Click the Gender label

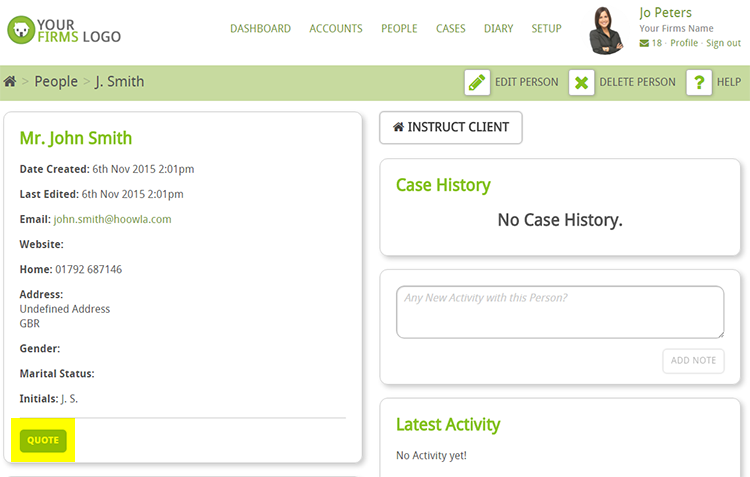40,349
